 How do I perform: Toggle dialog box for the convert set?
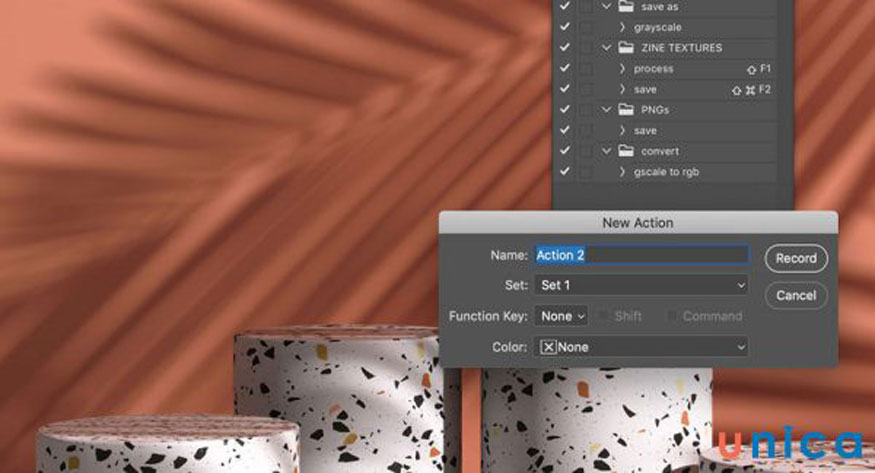(x=585, y=151)
